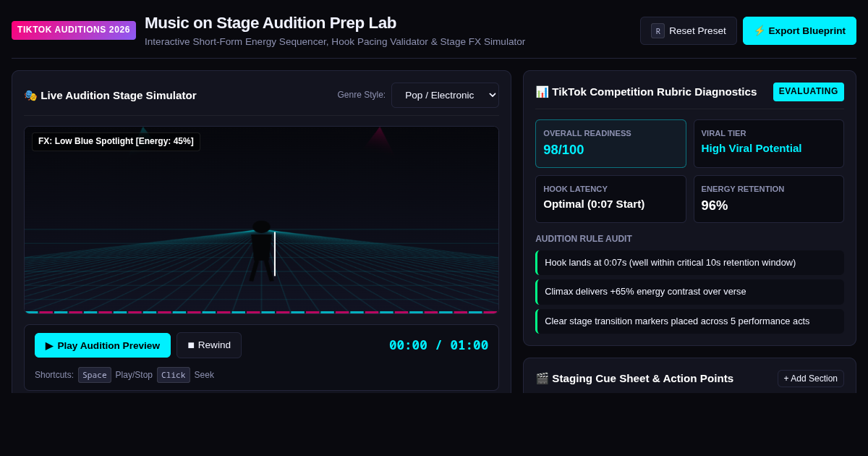Add a new section to cue sheet
The height and width of the screenshot is (456, 868).
coord(810,379)
